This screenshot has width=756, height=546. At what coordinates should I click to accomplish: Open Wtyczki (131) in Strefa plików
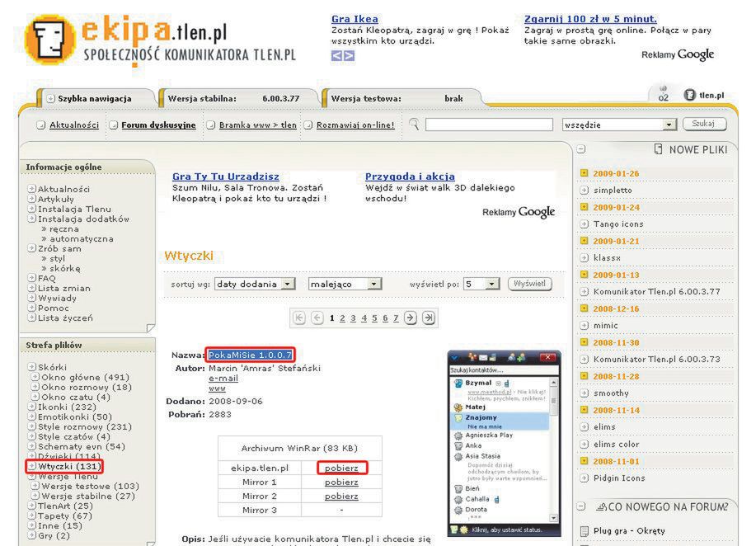point(69,467)
